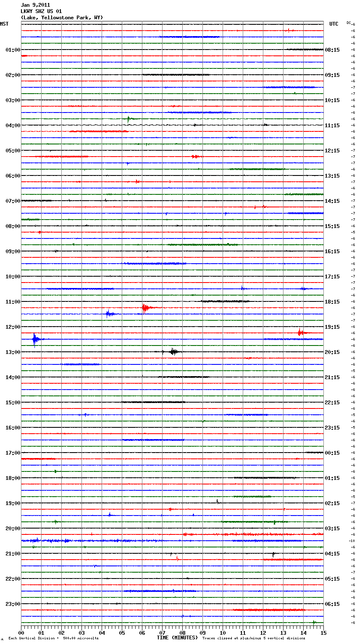Click minute tick '05' on the bottom axis
Viewport: 357px width, 644px height.
[122, 633]
